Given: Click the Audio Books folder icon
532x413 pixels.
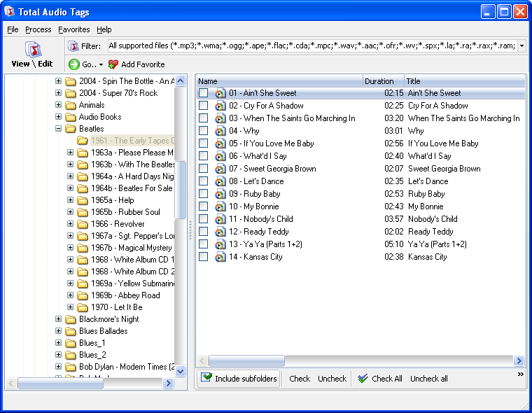Looking at the screenshot, I should click(x=71, y=117).
